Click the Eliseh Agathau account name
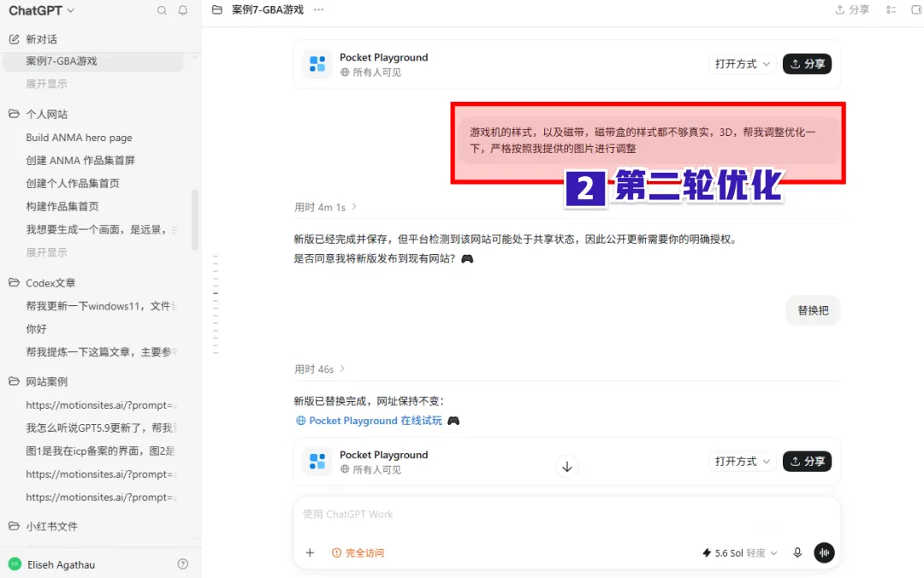 click(62, 564)
